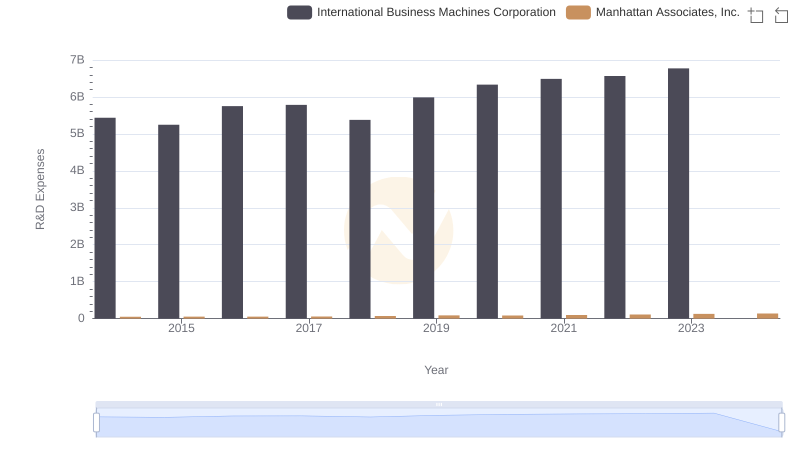This screenshot has height=461, width=800.
Task: Click the y-axis label 7B
Action: [77, 60]
